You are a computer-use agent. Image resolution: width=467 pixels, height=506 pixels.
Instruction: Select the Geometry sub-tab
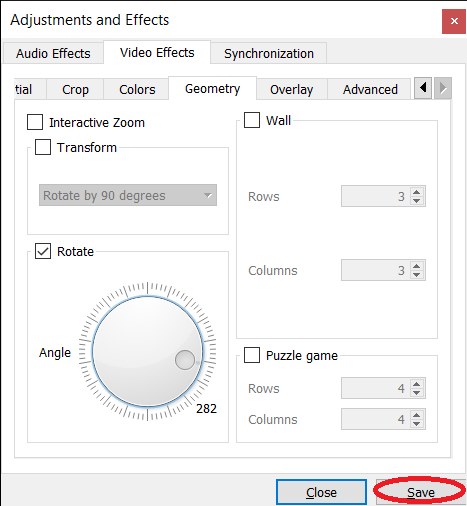point(212,89)
